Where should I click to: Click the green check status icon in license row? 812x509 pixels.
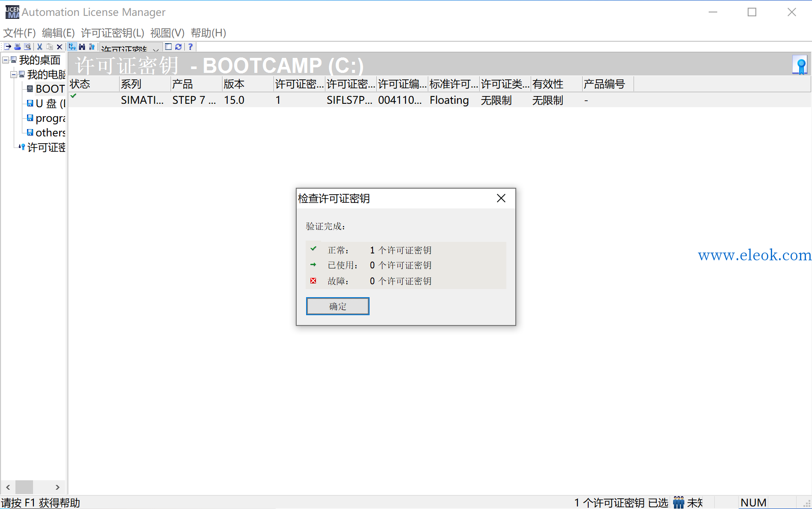74,96
